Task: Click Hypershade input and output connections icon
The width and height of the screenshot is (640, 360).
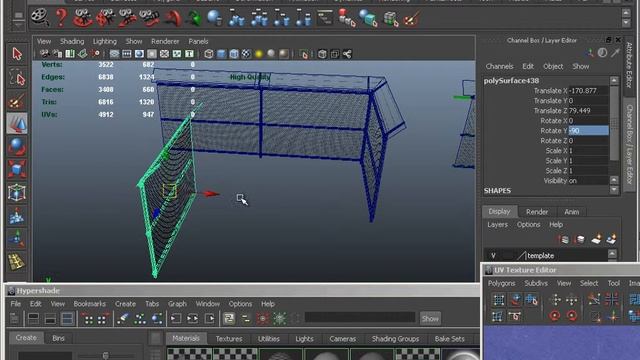Action: click(x=192, y=318)
